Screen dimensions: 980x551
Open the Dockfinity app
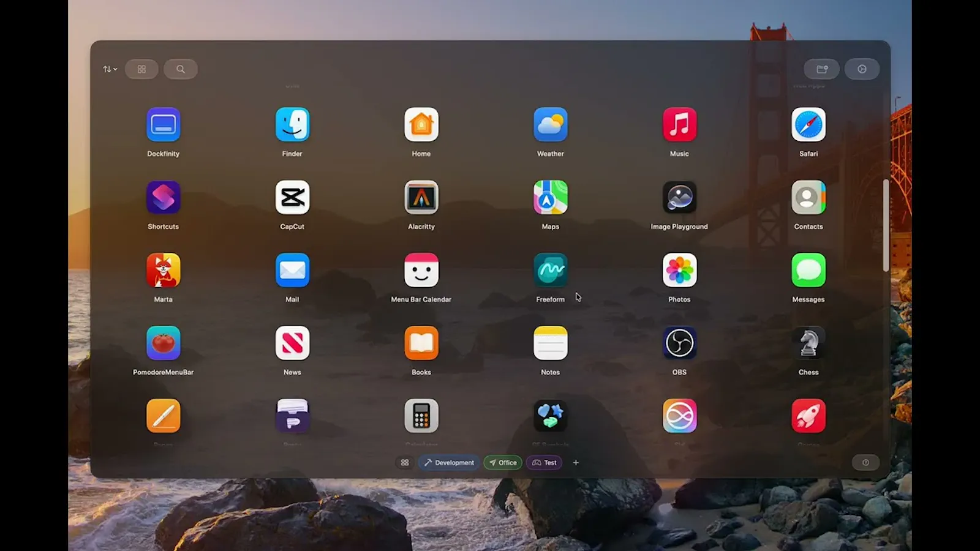pos(164,125)
